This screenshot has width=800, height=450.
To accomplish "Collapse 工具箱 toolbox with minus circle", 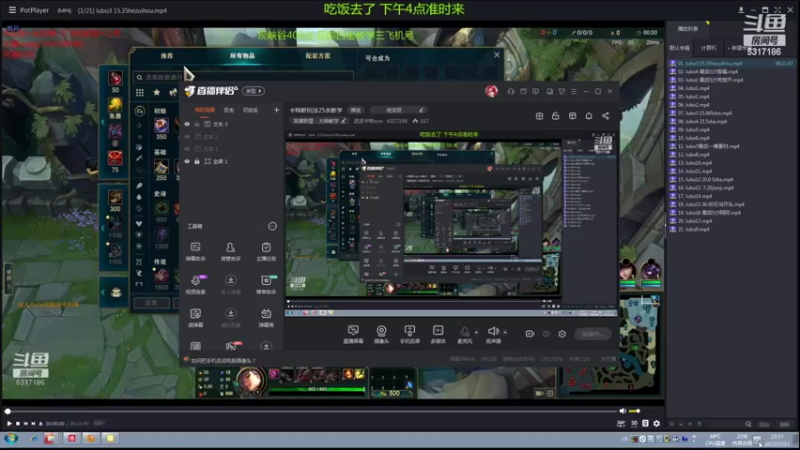I will [x=272, y=226].
